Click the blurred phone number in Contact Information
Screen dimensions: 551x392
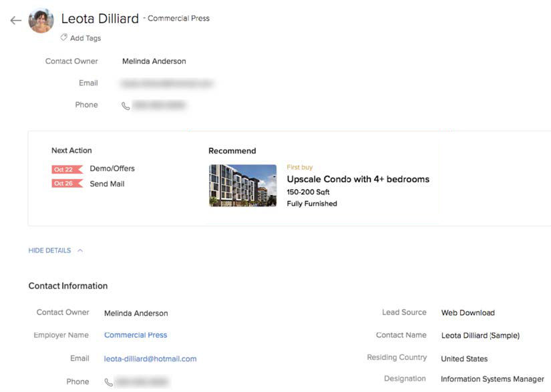(142, 381)
